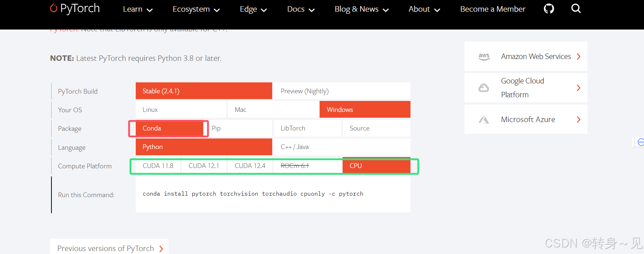Screen dimensions: 644x254
Task: Click the PyTorch Build row label
Action: pos(78,91)
